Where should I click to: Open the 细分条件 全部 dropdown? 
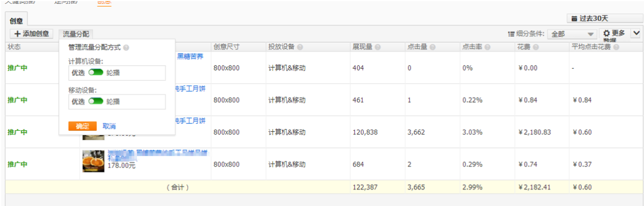[571, 34]
